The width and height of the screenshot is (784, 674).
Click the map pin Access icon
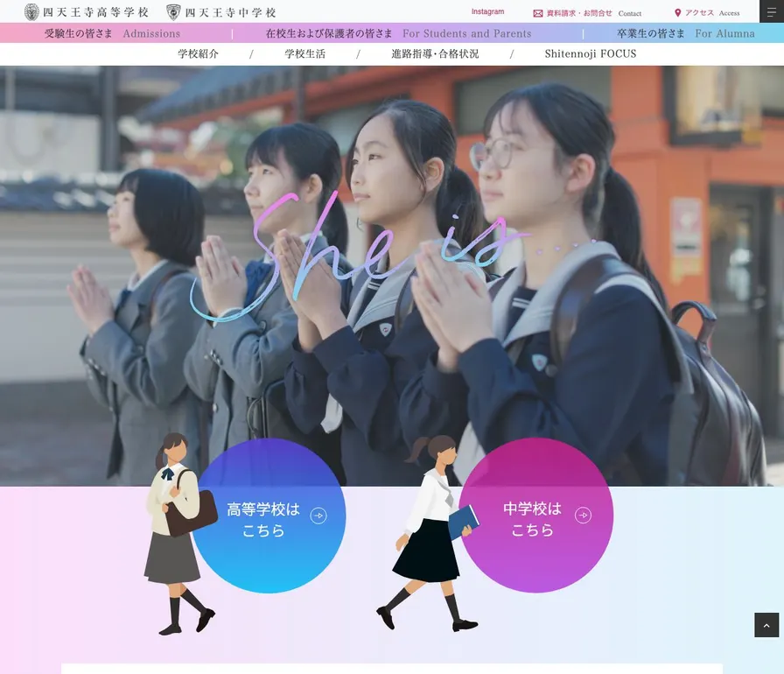pyautogui.click(x=677, y=13)
